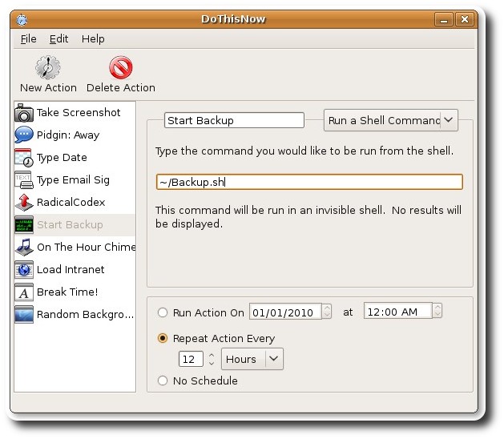Click the repeat interval value 12 field

tap(191, 359)
